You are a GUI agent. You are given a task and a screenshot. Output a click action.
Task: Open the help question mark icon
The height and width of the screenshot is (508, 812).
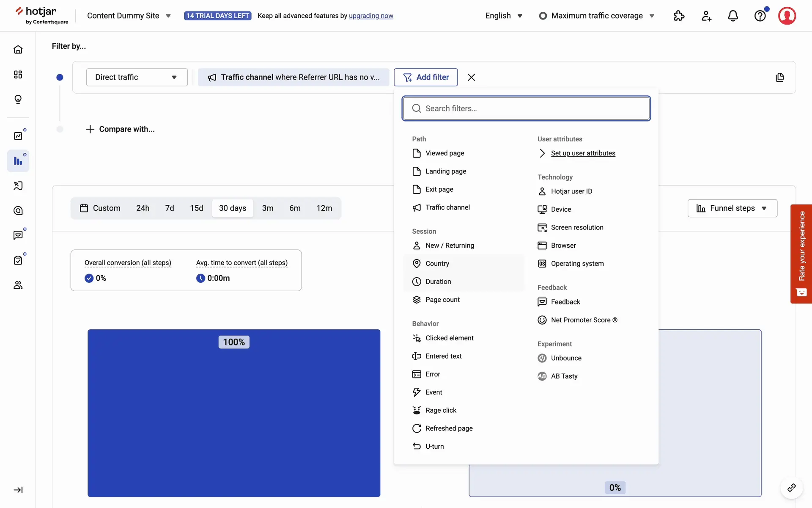[760, 16]
